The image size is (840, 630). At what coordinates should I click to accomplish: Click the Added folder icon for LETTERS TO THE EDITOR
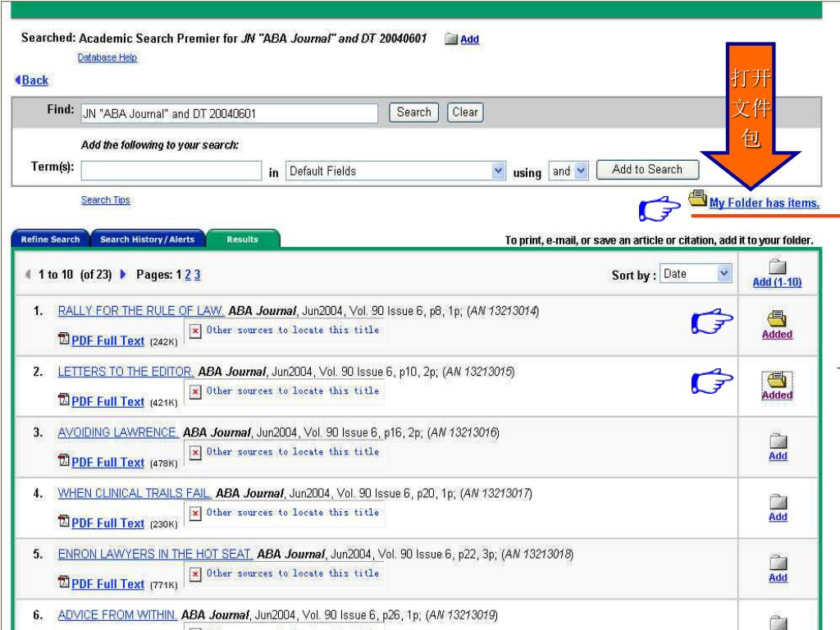tap(777, 380)
